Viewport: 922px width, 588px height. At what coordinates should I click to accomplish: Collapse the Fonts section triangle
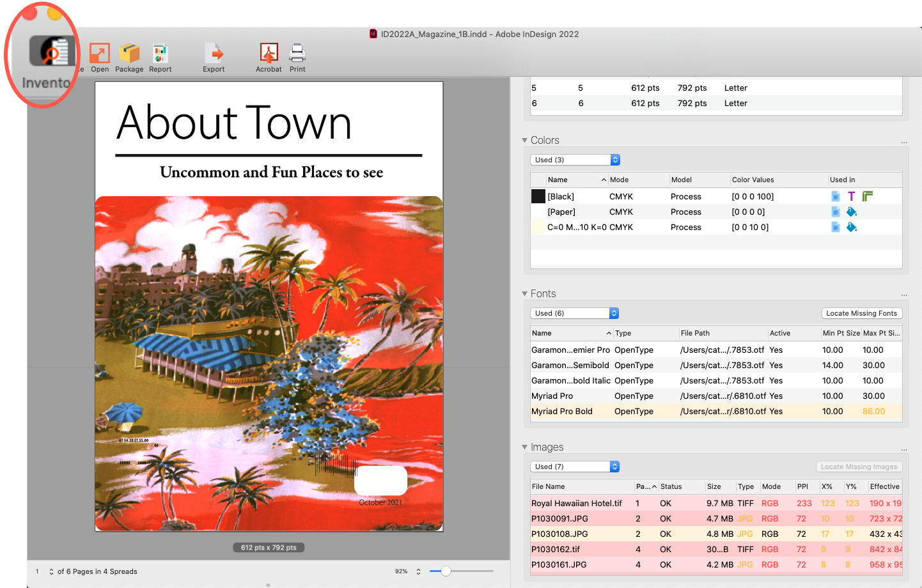coord(525,293)
